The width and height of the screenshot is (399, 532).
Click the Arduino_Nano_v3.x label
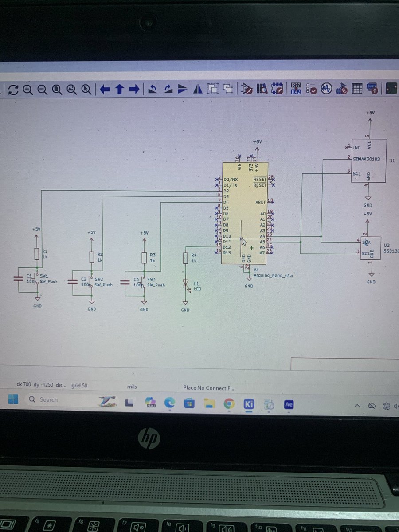[x=274, y=275]
